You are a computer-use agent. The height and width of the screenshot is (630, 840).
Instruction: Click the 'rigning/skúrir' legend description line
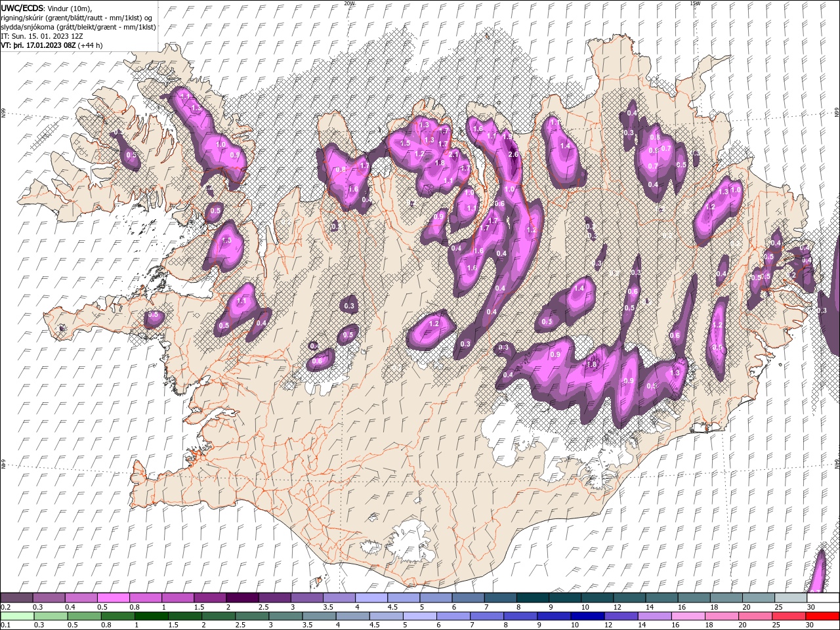(x=76, y=18)
